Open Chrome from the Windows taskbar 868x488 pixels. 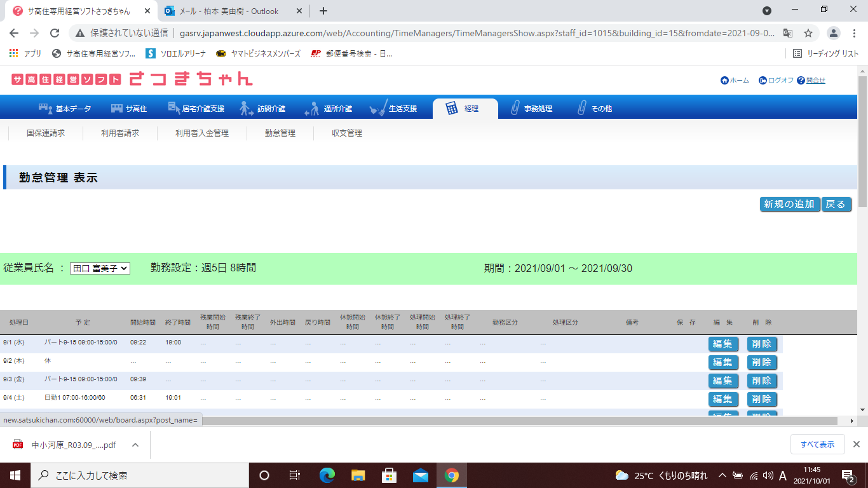click(452, 475)
